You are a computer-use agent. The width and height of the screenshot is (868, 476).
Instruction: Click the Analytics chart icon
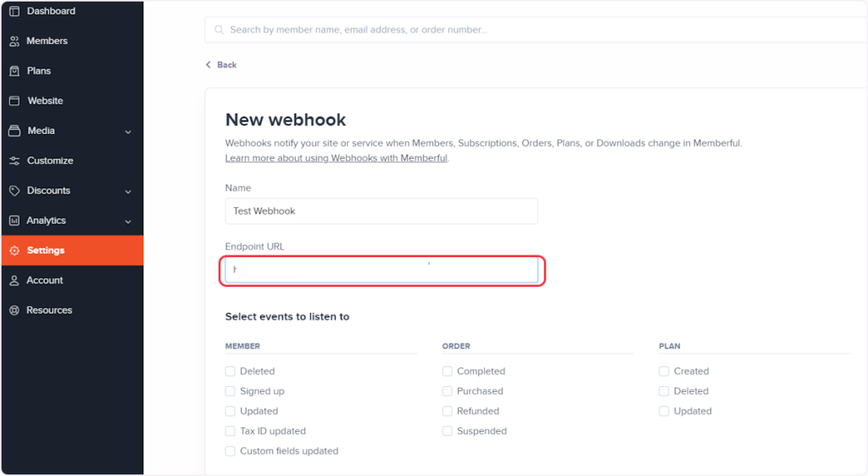(x=14, y=221)
